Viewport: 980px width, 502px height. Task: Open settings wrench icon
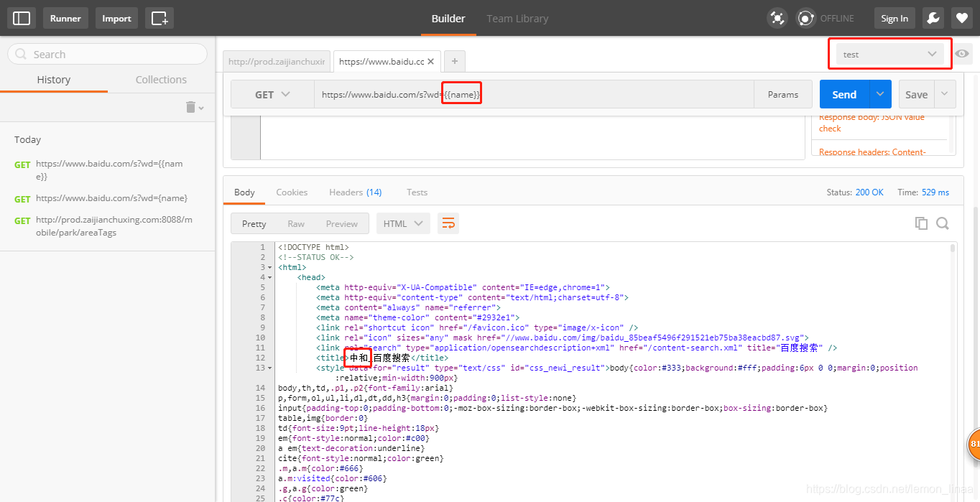[x=933, y=18]
